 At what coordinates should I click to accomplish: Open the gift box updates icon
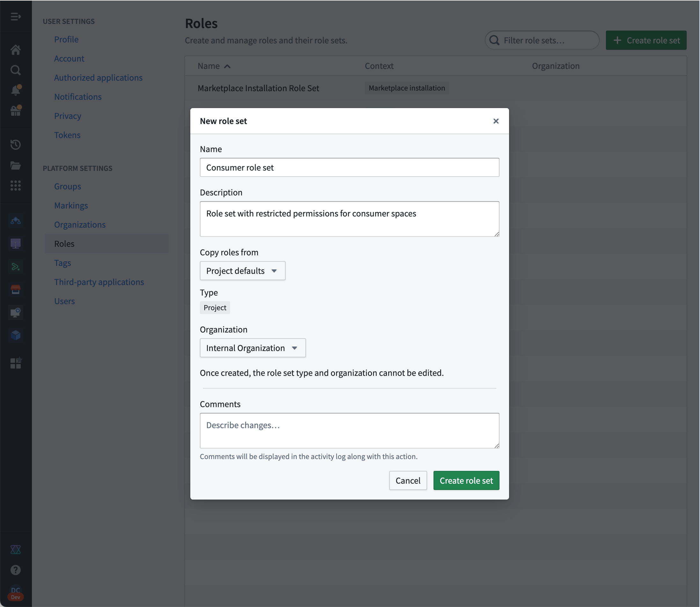coord(16,110)
